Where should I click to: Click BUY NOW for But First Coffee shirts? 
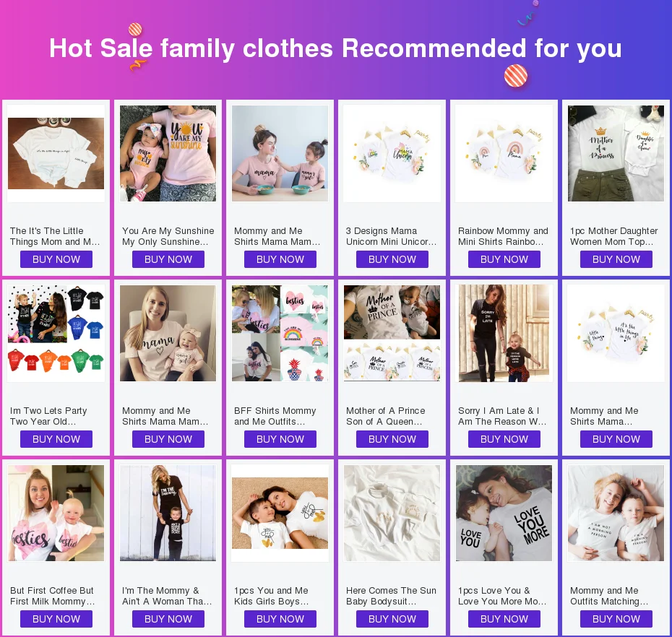pyautogui.click(x=56, y=619)
